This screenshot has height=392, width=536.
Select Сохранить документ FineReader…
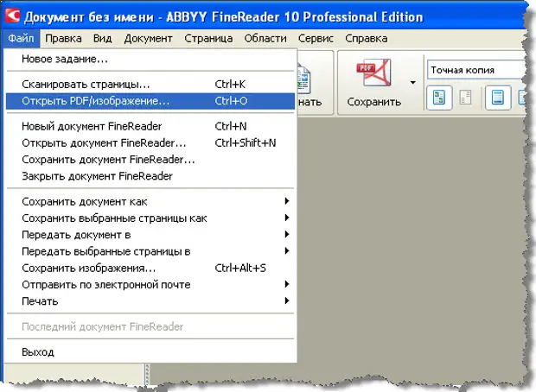click(x=150, y=160)
